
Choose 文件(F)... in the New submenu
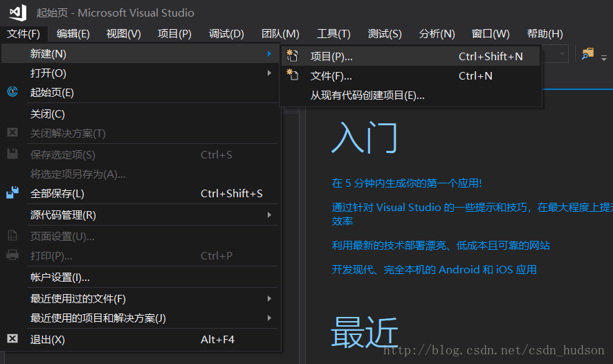pyautogui.click(x=410, y=76)
